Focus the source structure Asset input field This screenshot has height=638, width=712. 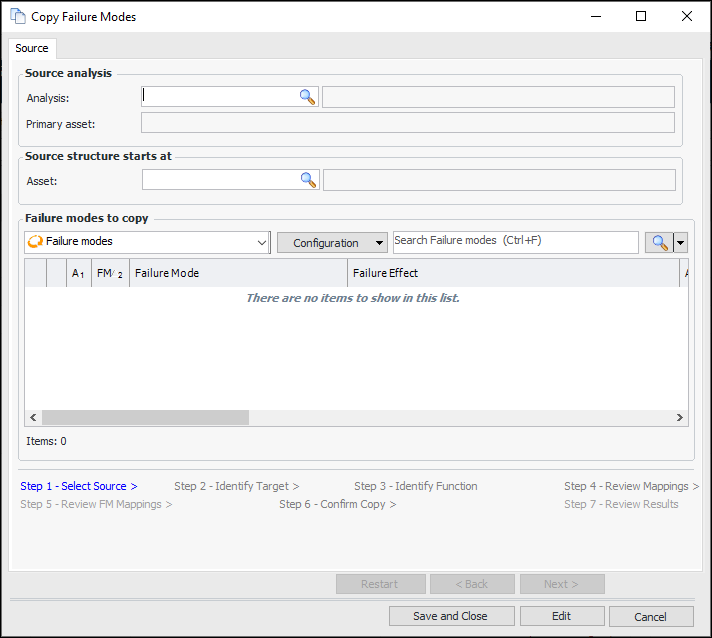(x=220, y=180)
